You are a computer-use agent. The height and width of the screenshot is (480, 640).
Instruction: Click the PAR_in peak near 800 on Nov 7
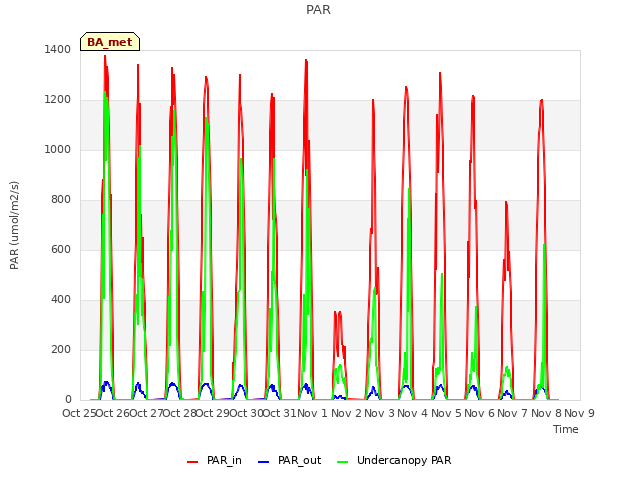click(x=506, y=202)
